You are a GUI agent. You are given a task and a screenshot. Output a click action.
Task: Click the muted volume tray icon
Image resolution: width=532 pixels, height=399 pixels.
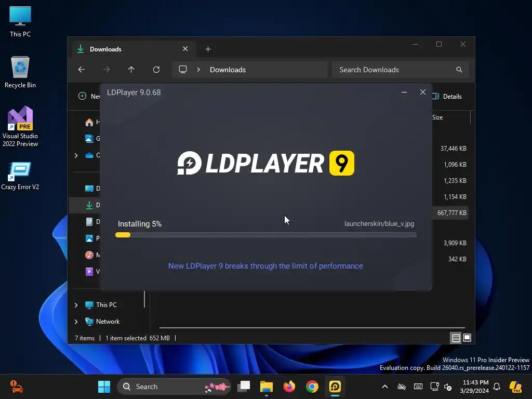click(448, 387)
